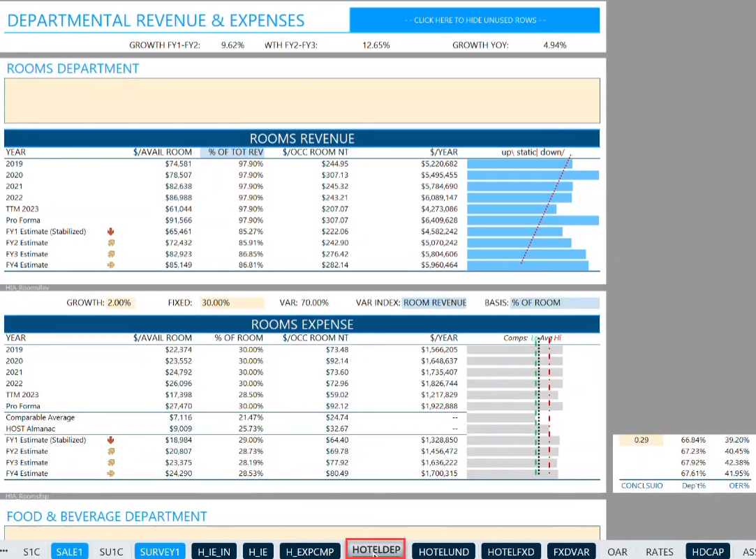
Task: Click the trend arrow icon for Rooms Revenue FY3 Estimate
Action: click(111, 254)
